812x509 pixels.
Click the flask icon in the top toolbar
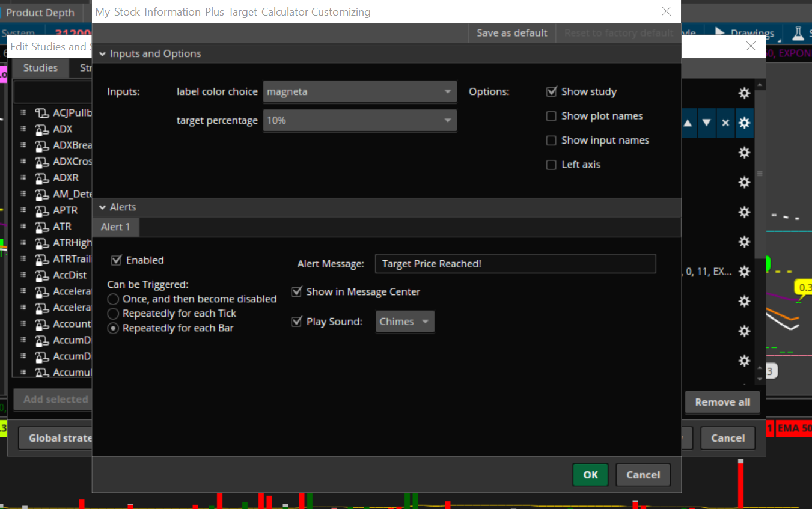(x=798, y=33)
